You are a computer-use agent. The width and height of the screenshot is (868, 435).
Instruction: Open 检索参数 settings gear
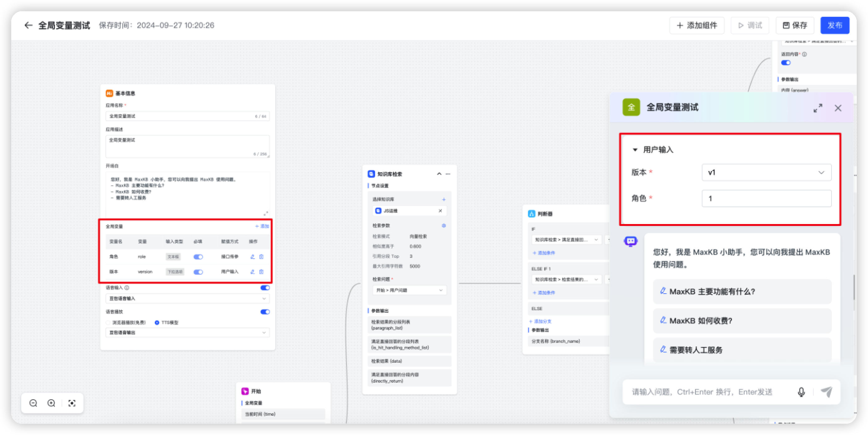click(444, 226)
